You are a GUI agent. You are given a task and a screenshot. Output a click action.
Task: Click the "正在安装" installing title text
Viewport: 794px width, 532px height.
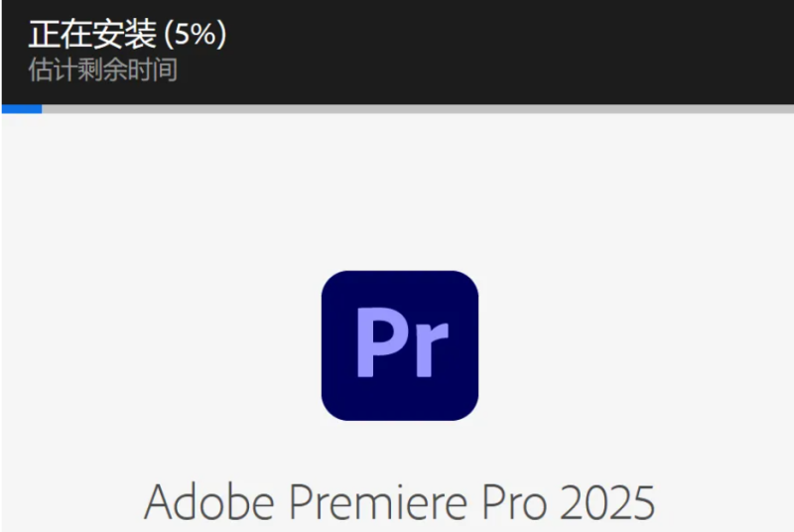click(92, 35)
